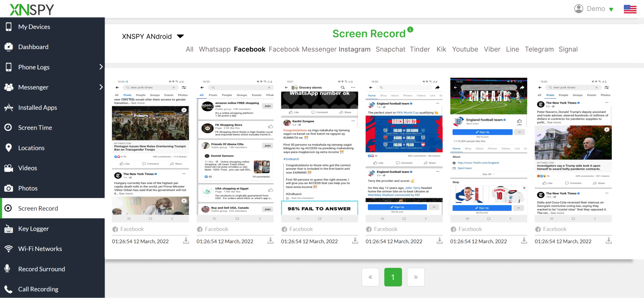Viewport: 644px width, 298px height.
Task: Click page 1 pagination button
Action: pyautogui.click(x=393, y=277)
